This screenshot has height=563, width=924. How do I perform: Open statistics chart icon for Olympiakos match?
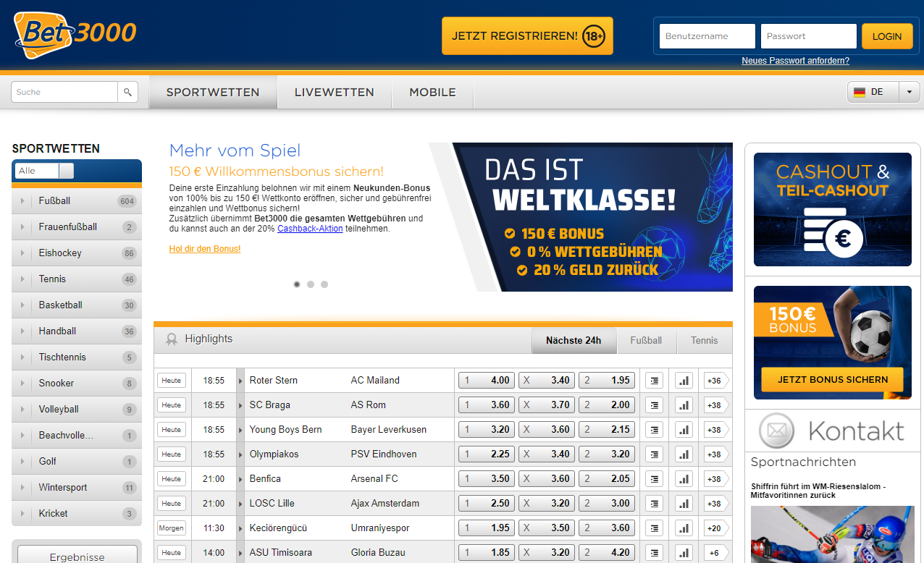684,454
